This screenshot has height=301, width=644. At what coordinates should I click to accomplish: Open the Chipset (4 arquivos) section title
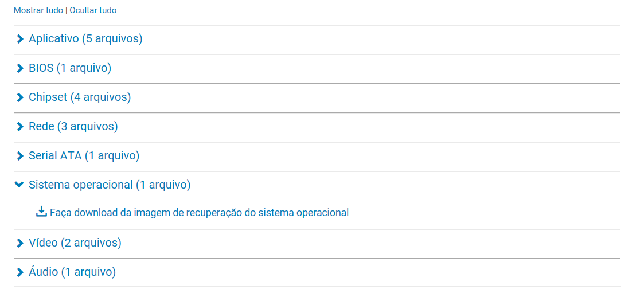(80, 97)
